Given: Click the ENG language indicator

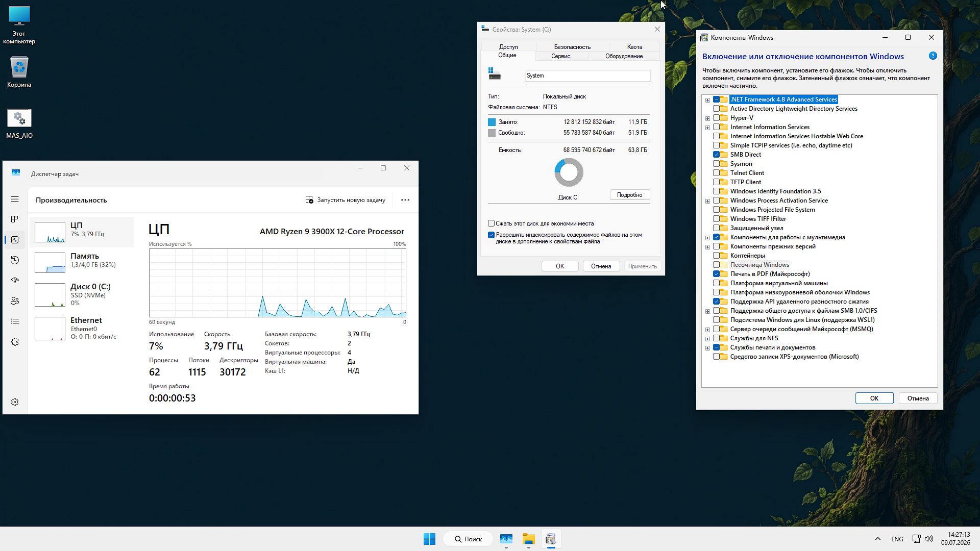Looking at the screenshot, I should (897, 539).
